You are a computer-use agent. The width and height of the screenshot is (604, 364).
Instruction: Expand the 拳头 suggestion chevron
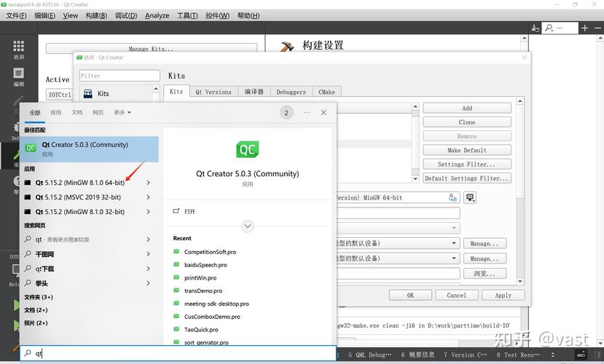point(149,283)
